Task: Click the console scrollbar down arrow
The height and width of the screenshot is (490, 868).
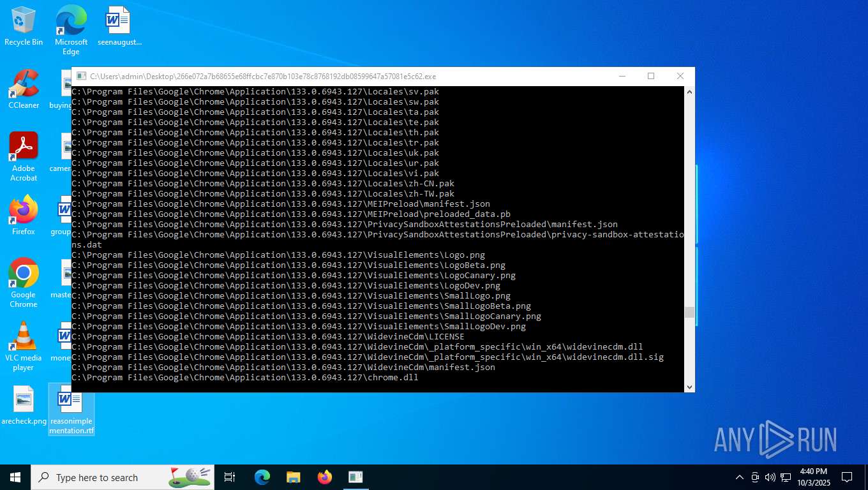Action: click(x=689, y=387)
